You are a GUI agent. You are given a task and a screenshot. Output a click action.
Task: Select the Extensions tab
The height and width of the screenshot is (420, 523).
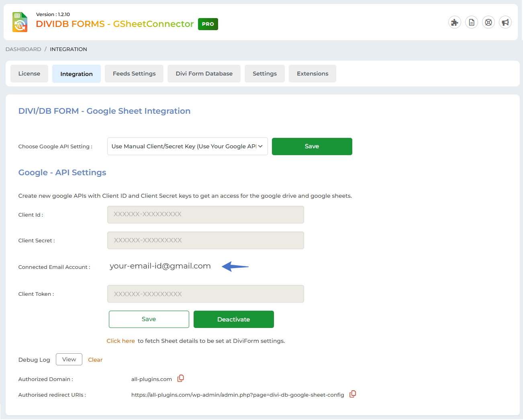point(313,74)
